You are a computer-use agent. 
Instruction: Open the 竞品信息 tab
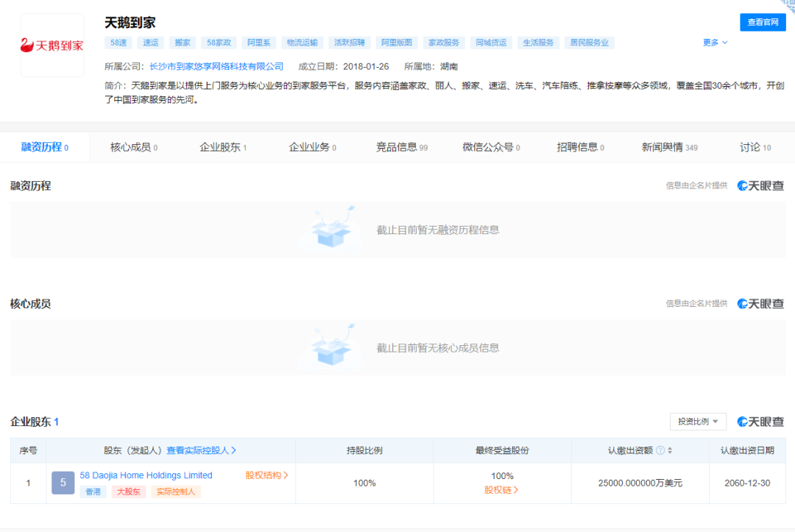[x=401, y=147]
